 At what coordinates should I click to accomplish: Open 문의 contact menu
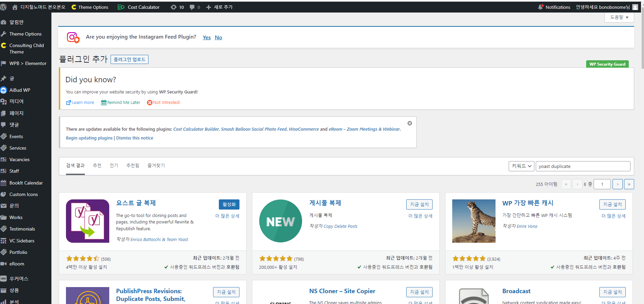point(14,205)
